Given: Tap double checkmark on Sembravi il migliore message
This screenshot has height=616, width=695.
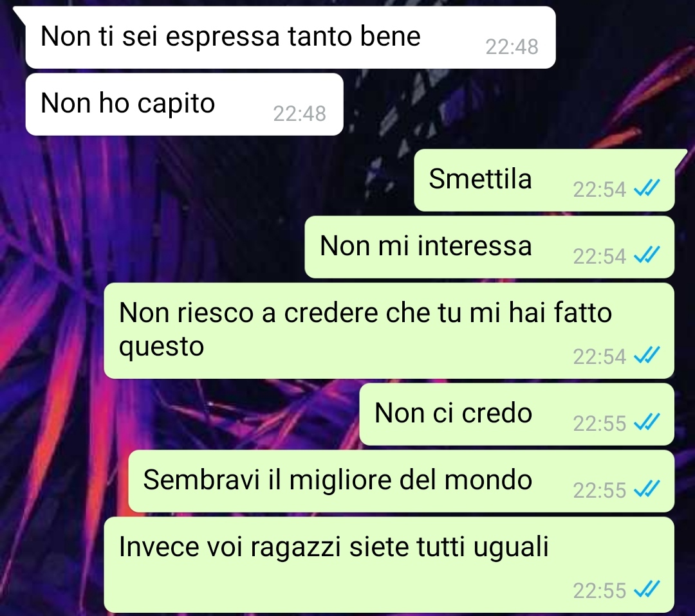Looking at the screenshot, I should pyautogui.click(x=647, y=489).
